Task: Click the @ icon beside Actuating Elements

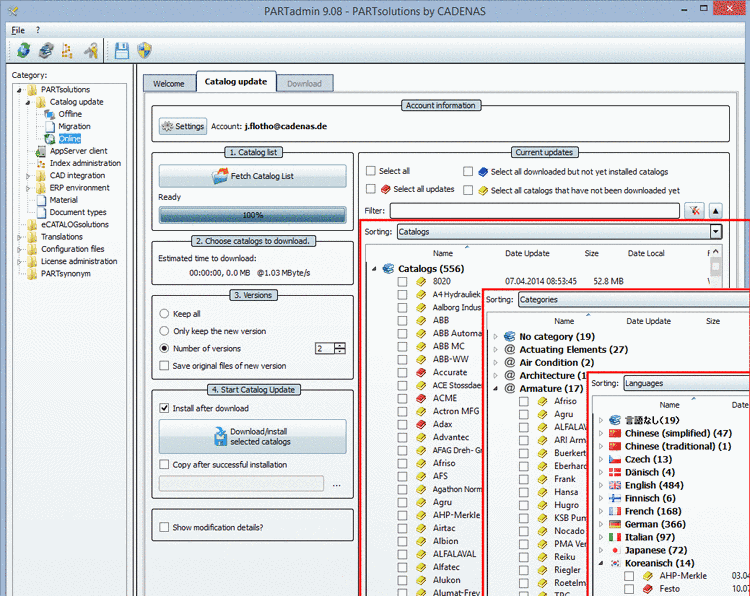Action: pyautogui.click(x=510, y=350)
